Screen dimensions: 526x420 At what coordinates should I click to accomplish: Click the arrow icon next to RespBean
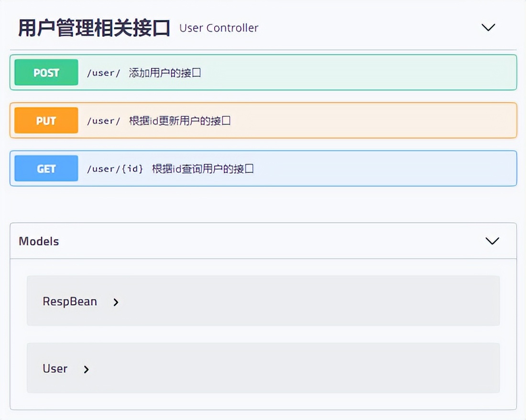(115, 302)
